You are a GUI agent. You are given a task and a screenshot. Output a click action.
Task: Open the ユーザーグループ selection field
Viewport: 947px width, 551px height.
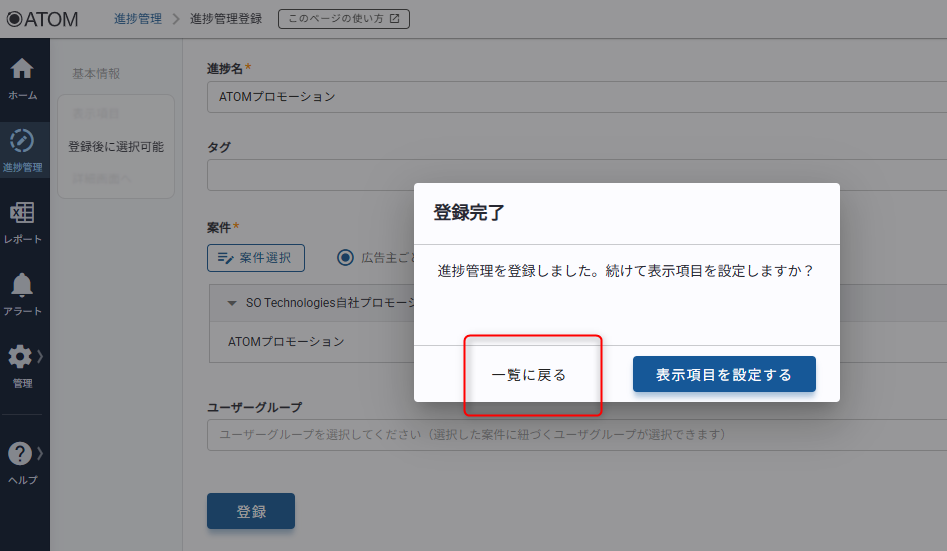[x=570, y=435]
